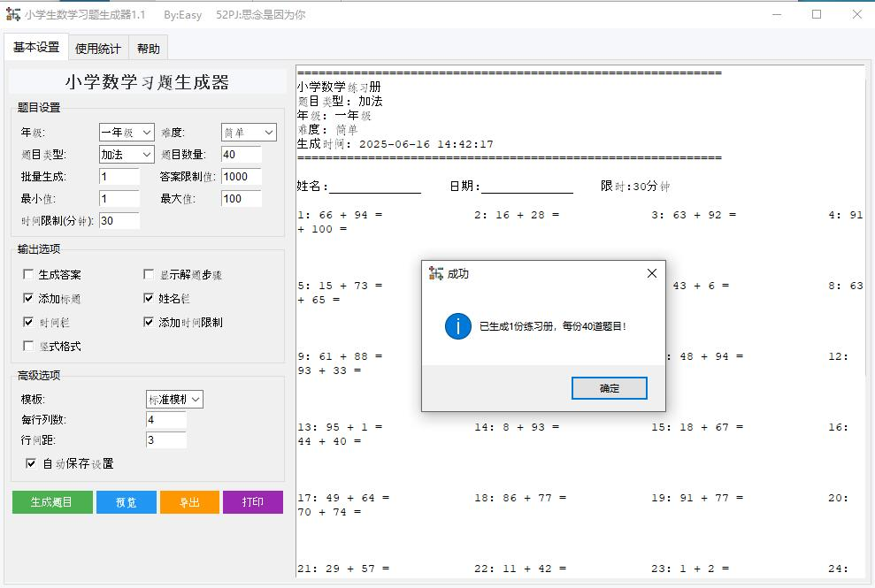This screenshot has height=588, width=875.
Task: Click problem text "15: 18 + 67 ="
Action: click(x=697, y=427)
